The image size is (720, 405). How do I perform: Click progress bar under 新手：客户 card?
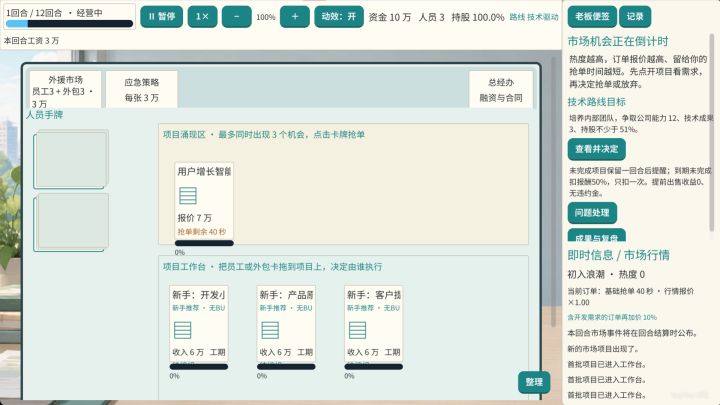[x=374, y=366]
